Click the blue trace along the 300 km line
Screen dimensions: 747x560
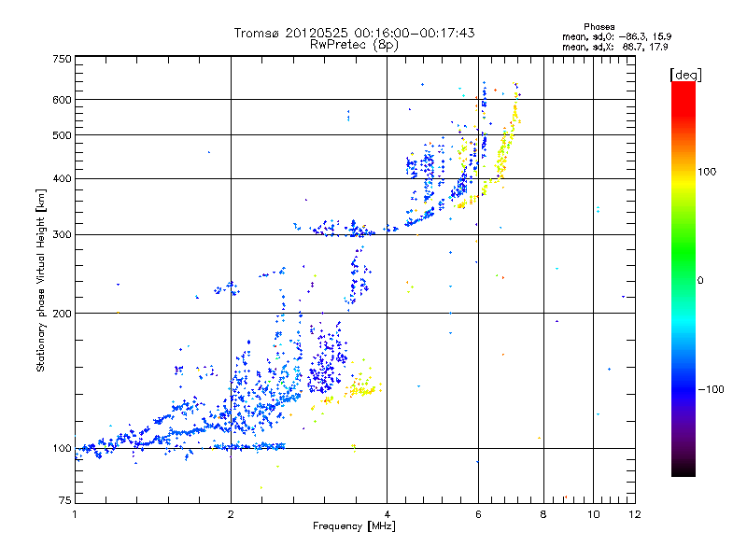343,230
